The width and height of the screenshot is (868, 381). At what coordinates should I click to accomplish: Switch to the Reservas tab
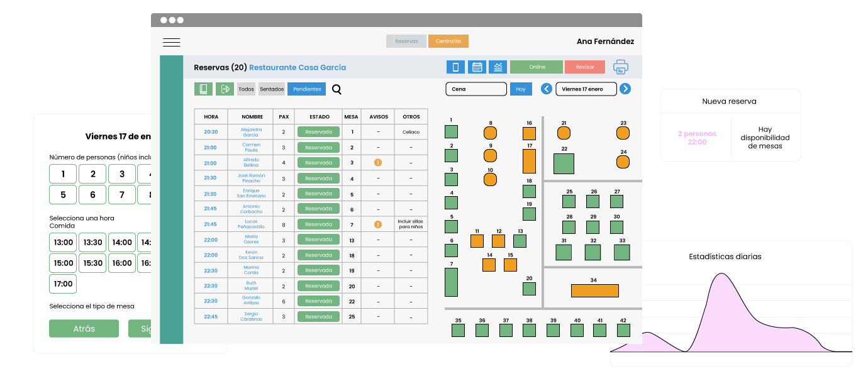(x=406, y=41)
